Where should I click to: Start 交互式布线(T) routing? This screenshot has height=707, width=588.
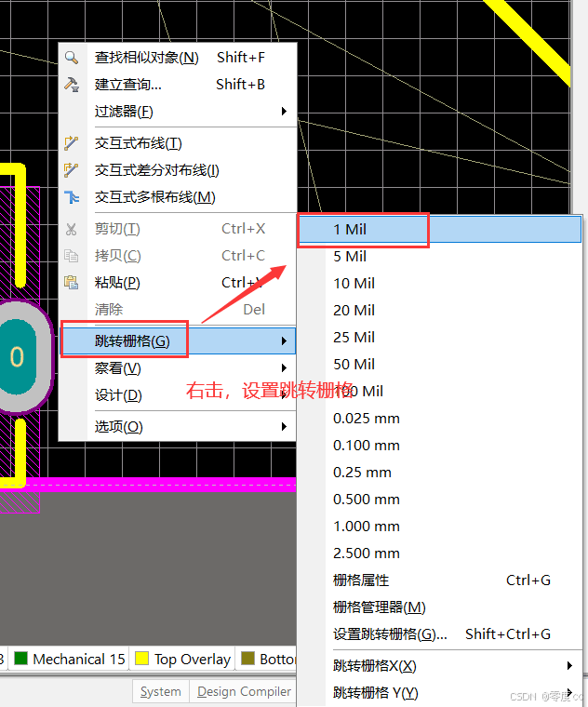178,143
